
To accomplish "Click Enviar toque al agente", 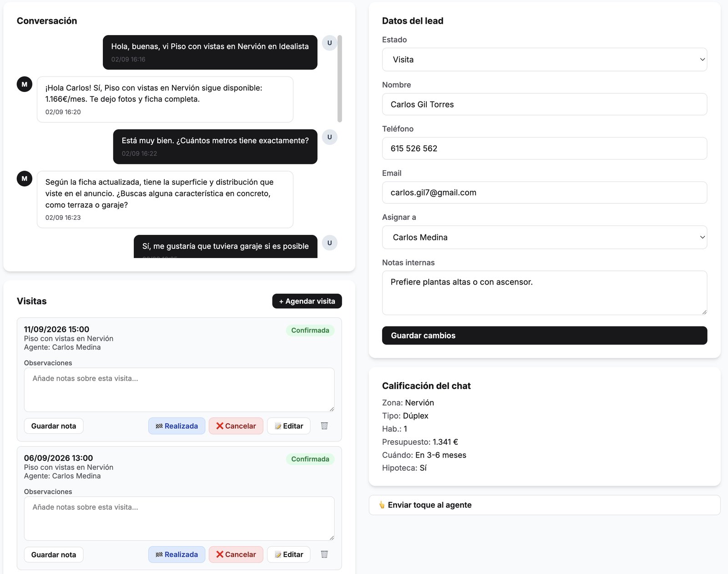I will click(544, 505).
